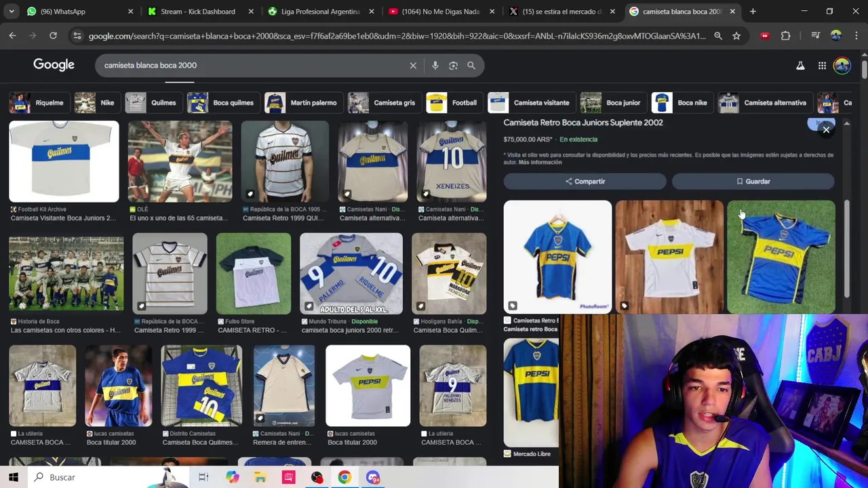The height and width of the screenshot is (488, 868).
Task: Open a new browser tab
Action: tap(753, 12)
